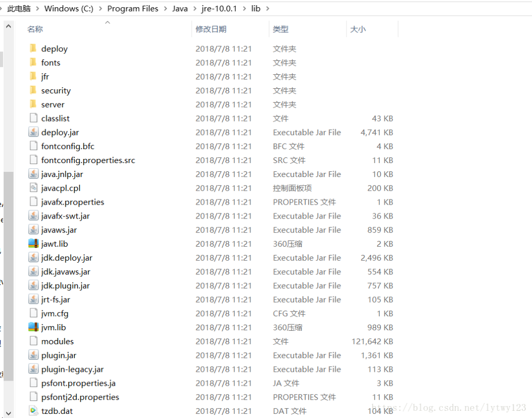Image resolution: width=532 pixels, height=418 pixels.
Task: Sort by 修改日期 column header
Action: tap(211, 30)
